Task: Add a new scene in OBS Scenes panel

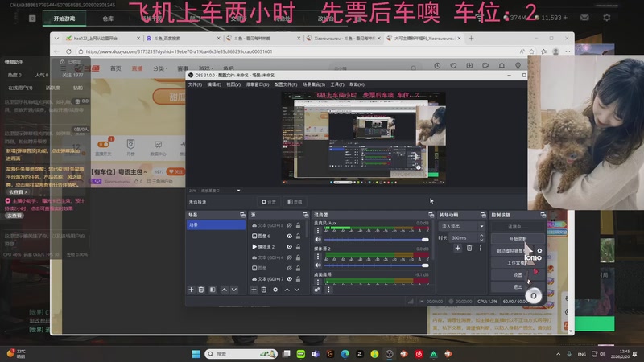Action: tap(191, 290)
